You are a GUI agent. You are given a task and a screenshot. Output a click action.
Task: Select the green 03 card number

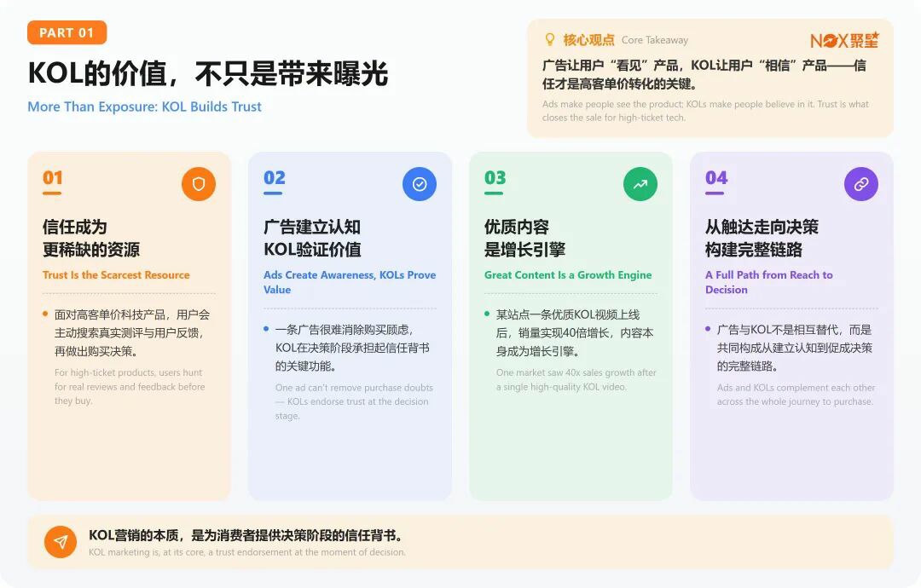pos(495,177)
